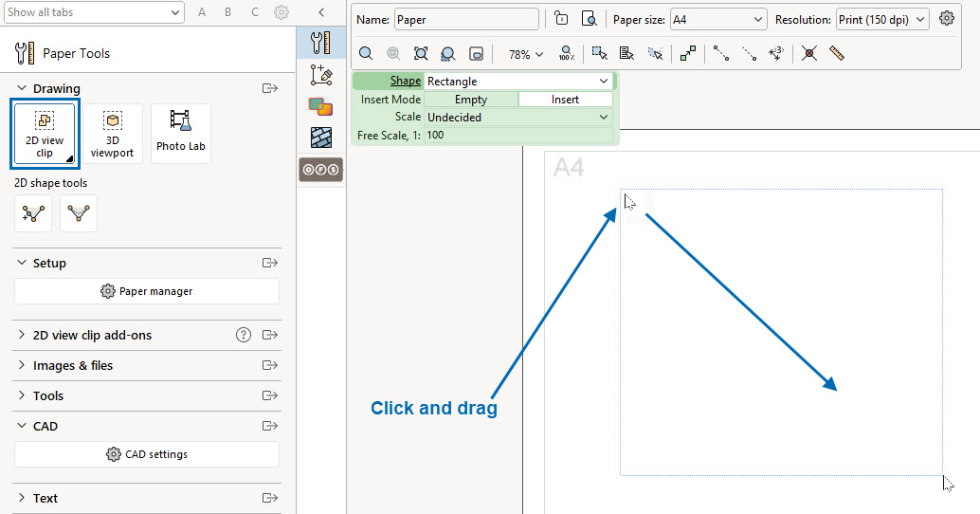This screenshot has width=980, height=514.
Task: Collapse the Setup section
Action: (x=21, y=263)
